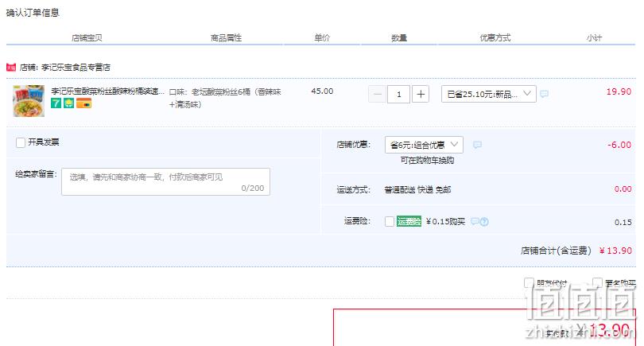Tick the 朋友代付 checkbox
This screenshot has width=644, height=346.
point(529,282)
